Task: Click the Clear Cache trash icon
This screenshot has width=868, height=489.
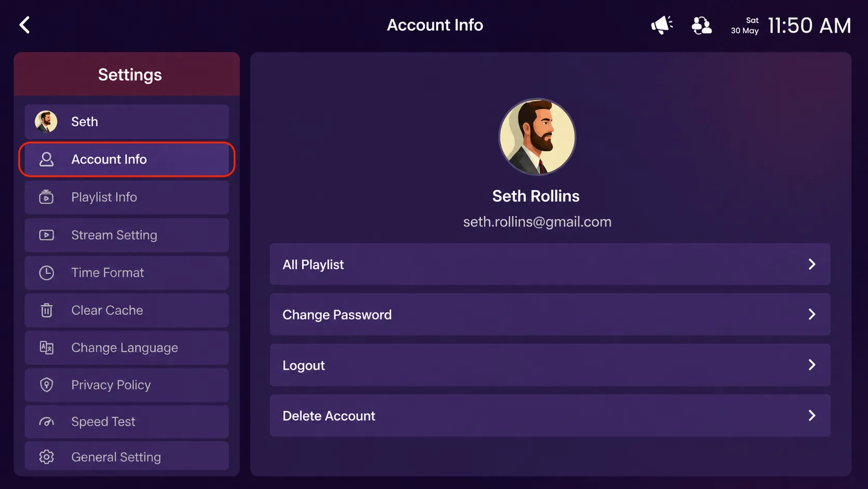Action: 46,310
